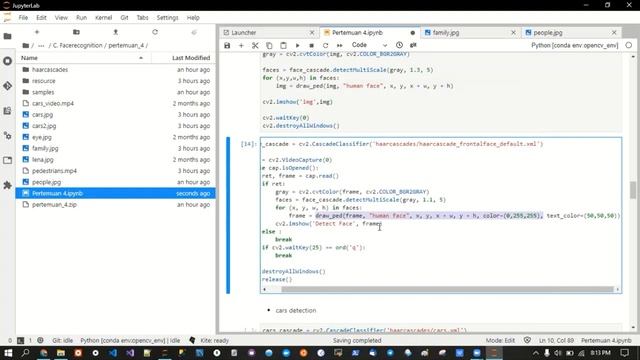The height and width of the screenshot is (360, 640).
Task: Sort files by Name column
Action: [83, 58]
